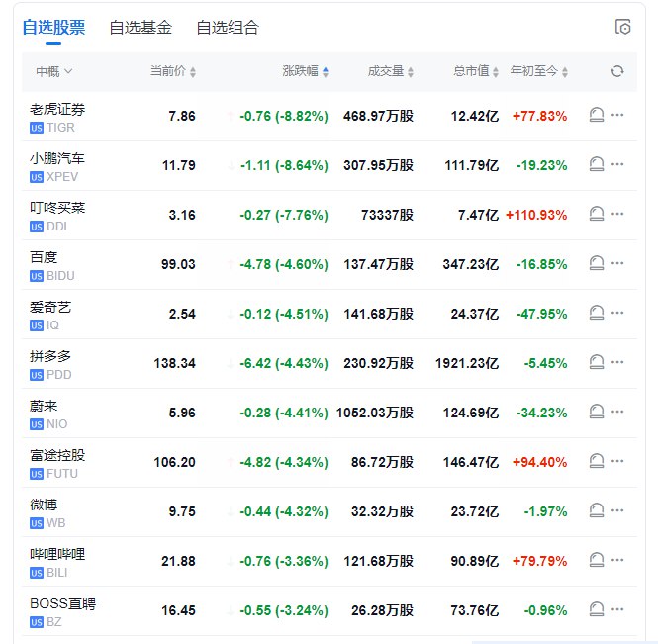This screenshot has height=644, width=658.
Task: Open more options for 爱奇艺 row
Action: (617, 313)
